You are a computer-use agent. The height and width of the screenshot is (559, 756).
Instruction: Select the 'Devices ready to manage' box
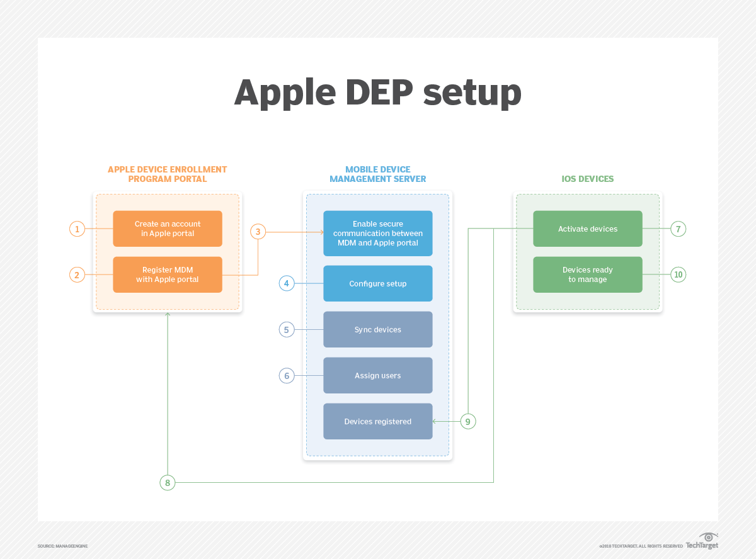[x=587, y=274]
